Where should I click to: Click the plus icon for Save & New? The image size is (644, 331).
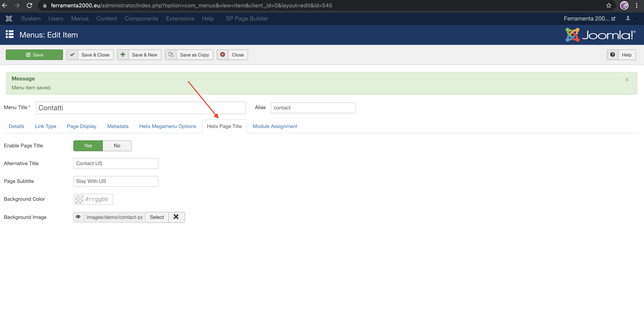tap(123, 55)
